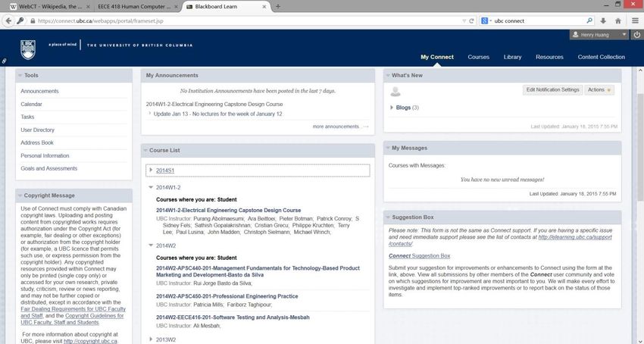Go to the browser home page icon
Screen dimensions: 644x344
pos(618,20)
